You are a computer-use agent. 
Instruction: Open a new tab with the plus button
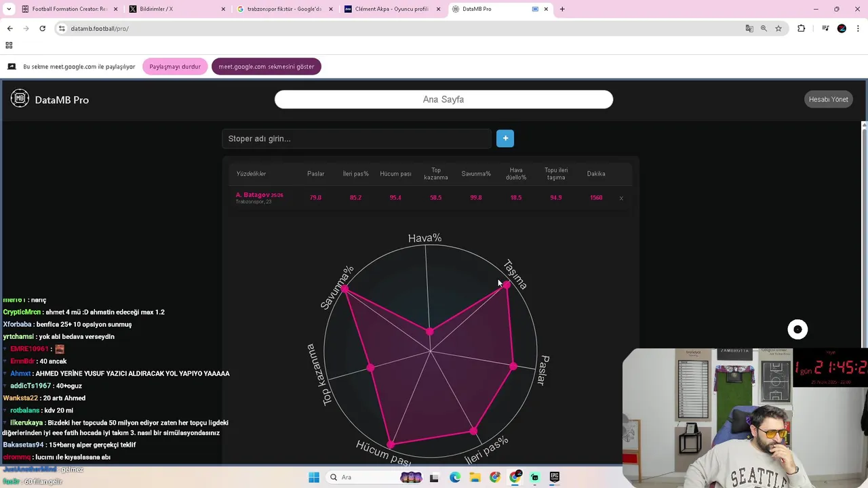pyautogui.click(x=562, y=9)
